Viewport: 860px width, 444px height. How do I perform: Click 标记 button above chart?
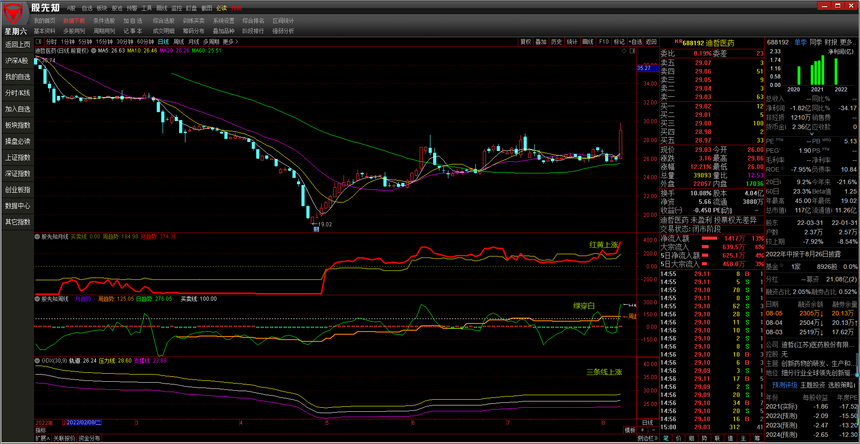(x=619, y=42)
